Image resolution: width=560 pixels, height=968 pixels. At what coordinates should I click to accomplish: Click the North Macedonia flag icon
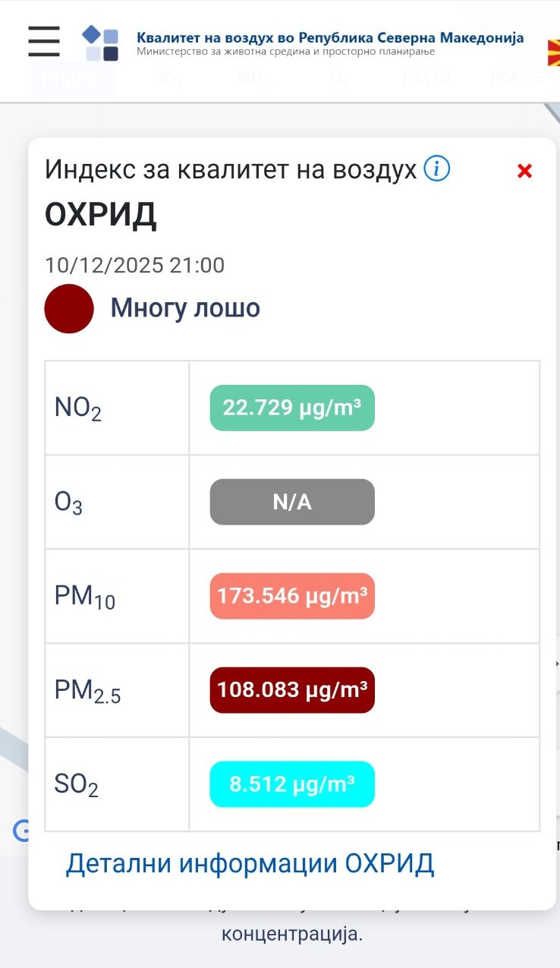[x=553, y=52]
